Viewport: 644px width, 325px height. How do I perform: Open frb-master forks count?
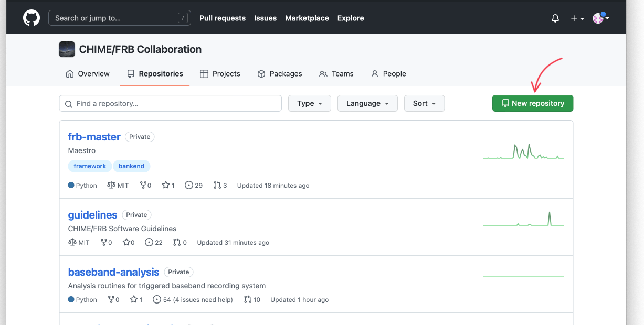145,185
